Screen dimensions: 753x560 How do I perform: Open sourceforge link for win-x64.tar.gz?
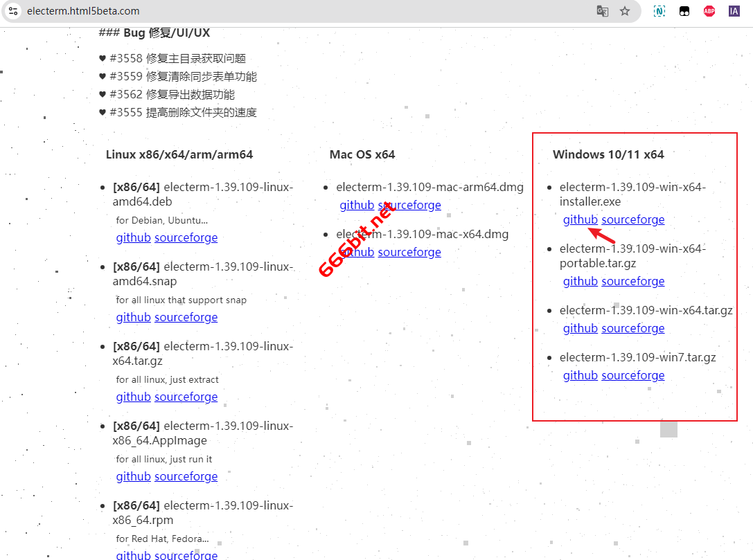[x=632, y=328]
